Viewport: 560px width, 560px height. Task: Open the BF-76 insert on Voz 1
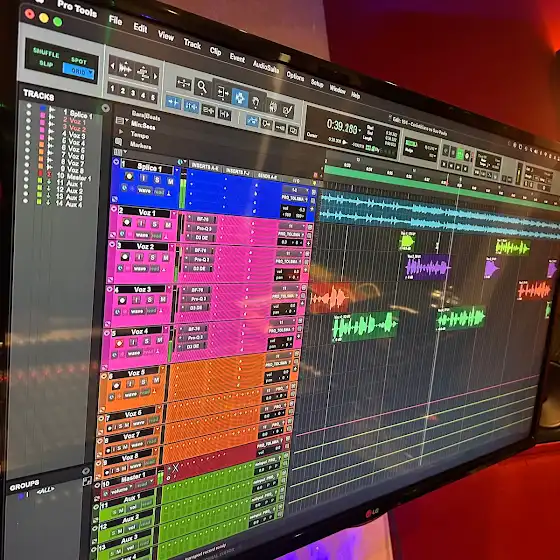(201, 219)
